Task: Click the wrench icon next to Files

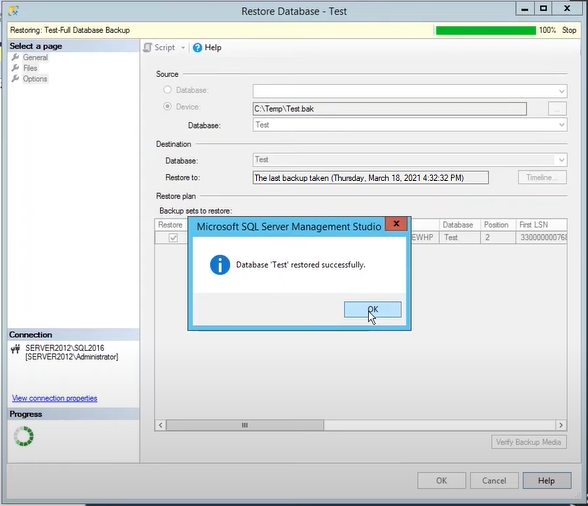Action: 15,68
